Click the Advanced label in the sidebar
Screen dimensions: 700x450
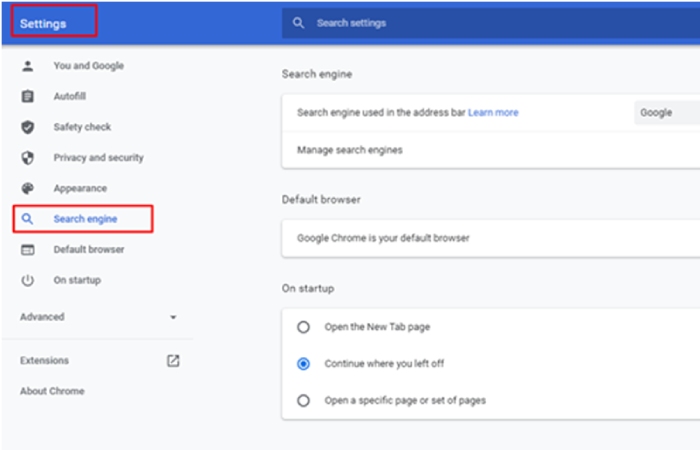[42, 317]
